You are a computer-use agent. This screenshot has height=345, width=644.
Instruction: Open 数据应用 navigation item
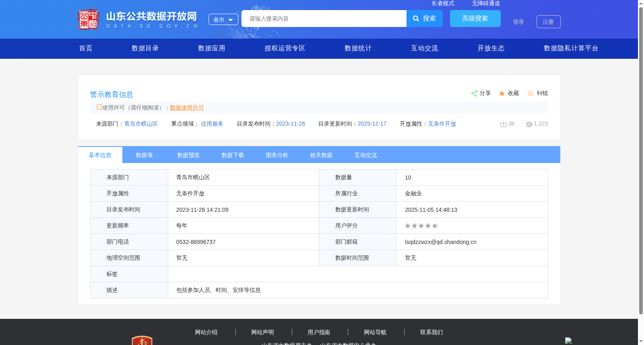(x=212, y=48)
